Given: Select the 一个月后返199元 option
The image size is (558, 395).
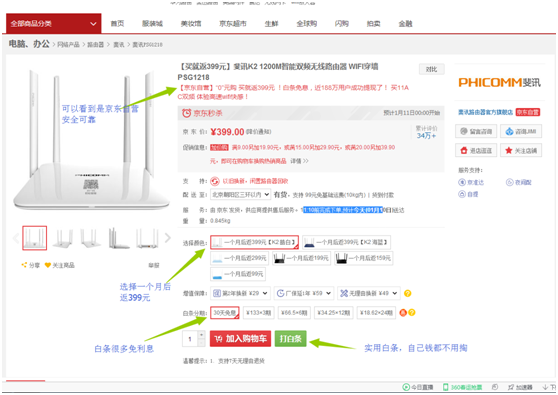Looking at the screenshot, I should pyautogui.click(x=301, y=258).
